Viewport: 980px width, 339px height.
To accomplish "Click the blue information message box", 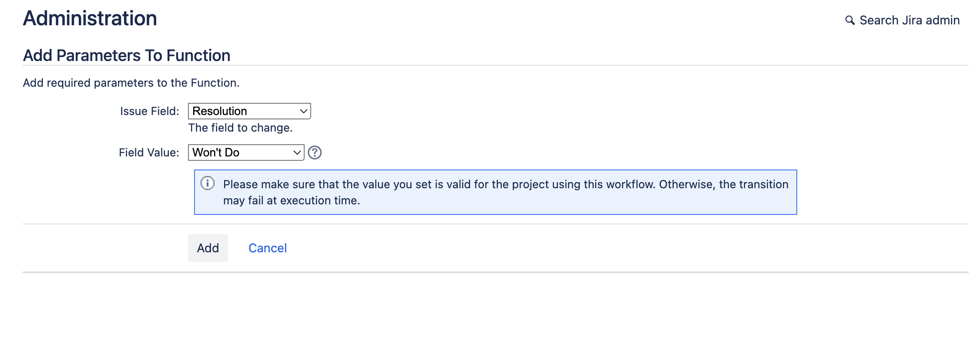I will point(495,192).
